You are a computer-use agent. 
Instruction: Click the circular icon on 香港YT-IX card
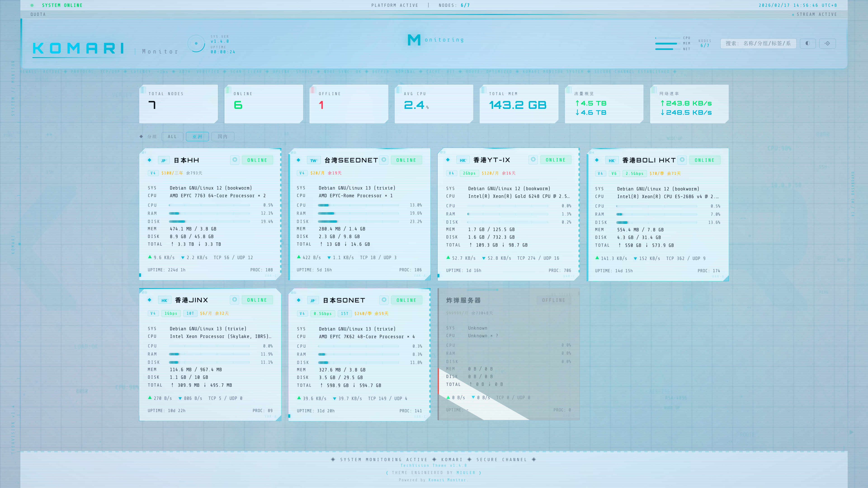click(533, 160)
